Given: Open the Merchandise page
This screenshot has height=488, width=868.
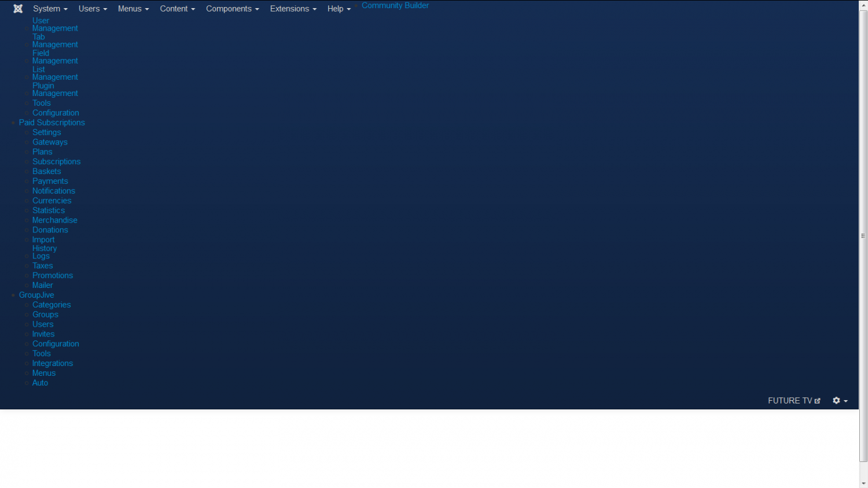Looking at the screenshot, I should 55,220.
